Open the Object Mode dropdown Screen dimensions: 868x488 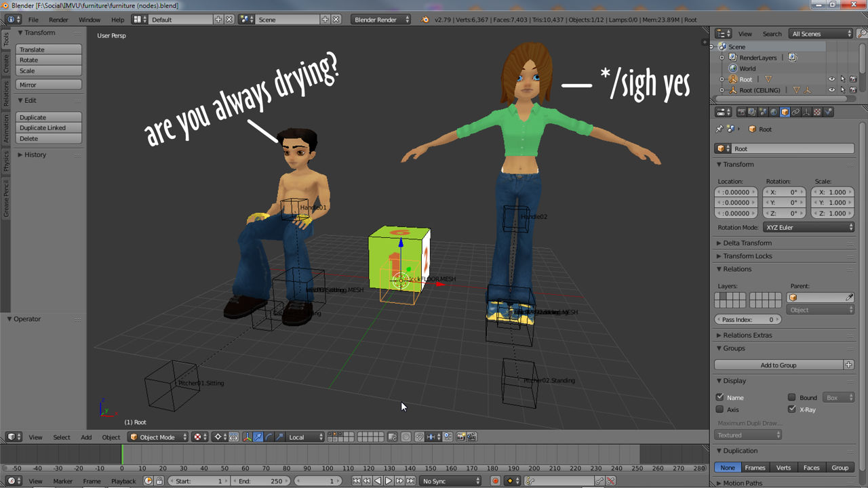point(158,437)
